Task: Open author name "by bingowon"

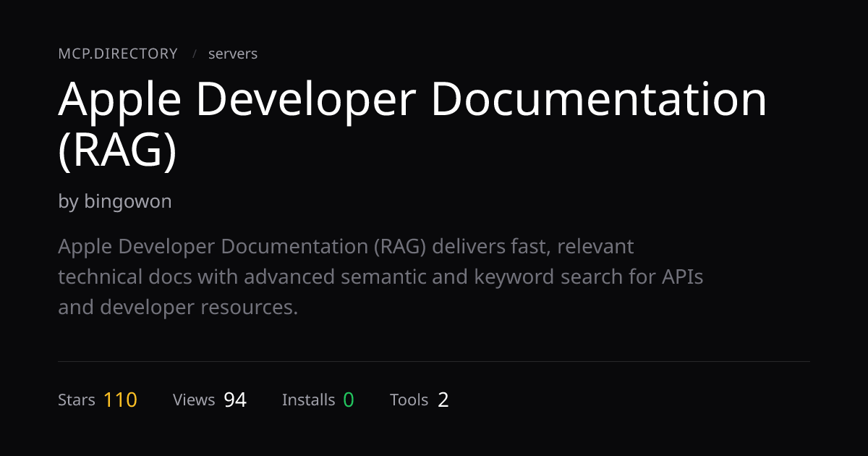Action: [115, 201]
